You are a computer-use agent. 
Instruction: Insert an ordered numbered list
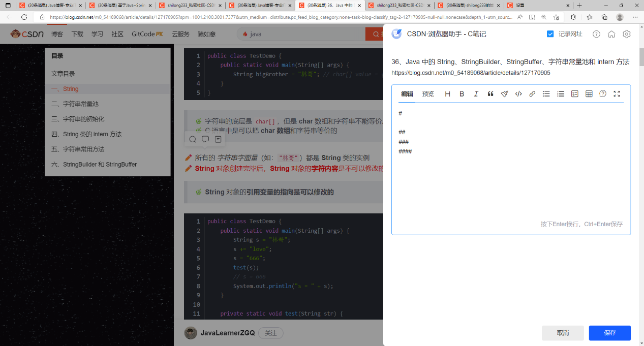coord(561,94)
